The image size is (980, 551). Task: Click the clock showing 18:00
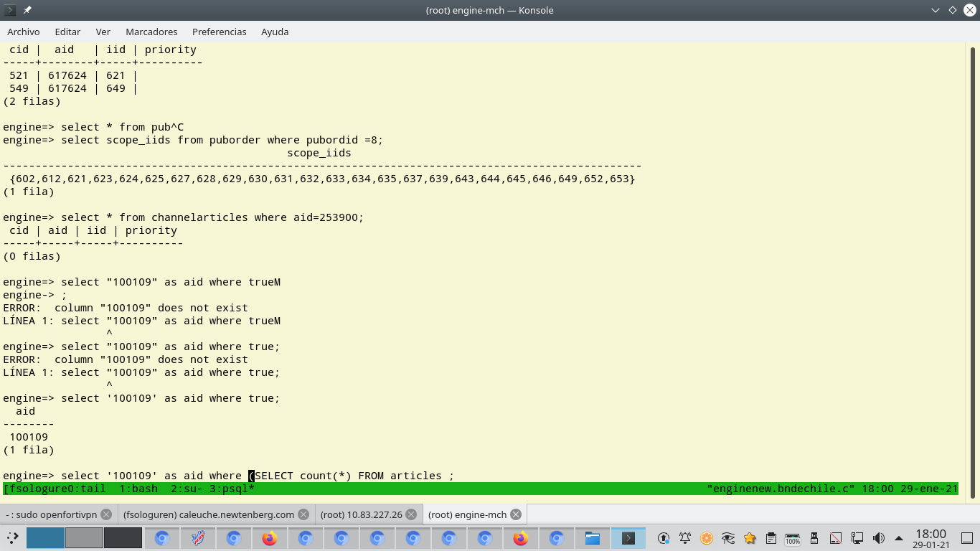(931, 538)
